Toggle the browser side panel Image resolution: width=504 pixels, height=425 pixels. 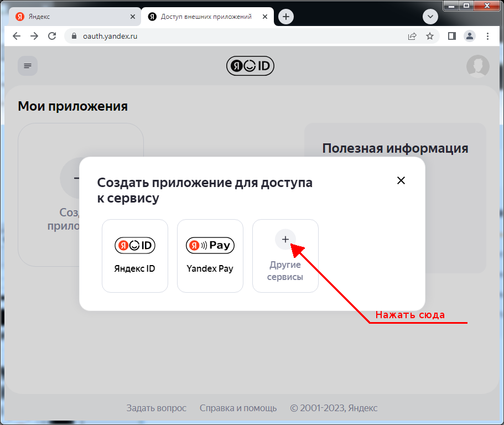[452, 36]
